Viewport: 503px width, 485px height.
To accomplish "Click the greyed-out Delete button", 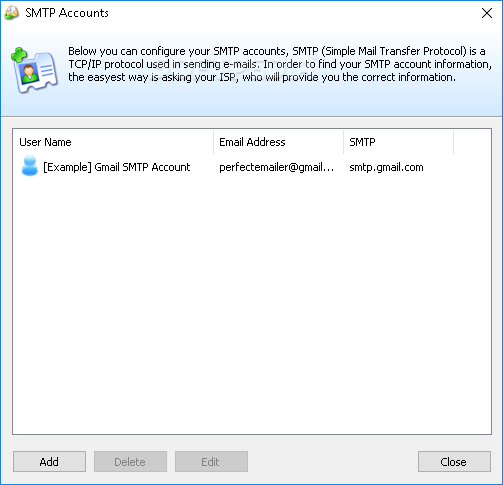I will (x=130, y=462).
